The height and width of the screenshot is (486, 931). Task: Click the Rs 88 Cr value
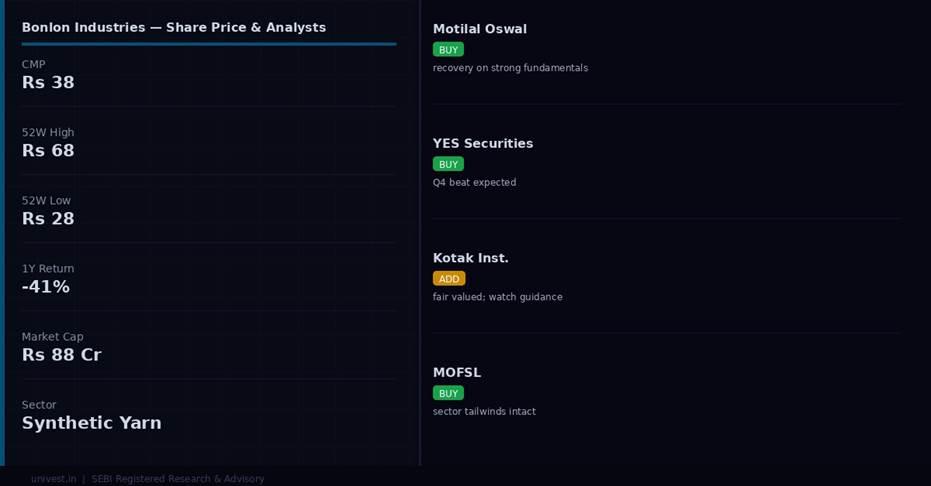(x=62, y=355)
